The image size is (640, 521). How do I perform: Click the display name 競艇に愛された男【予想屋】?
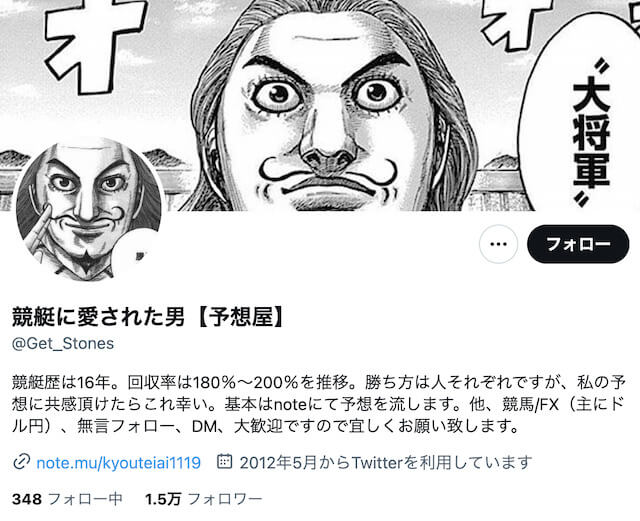pyautogui.click(x=148, y=317)
